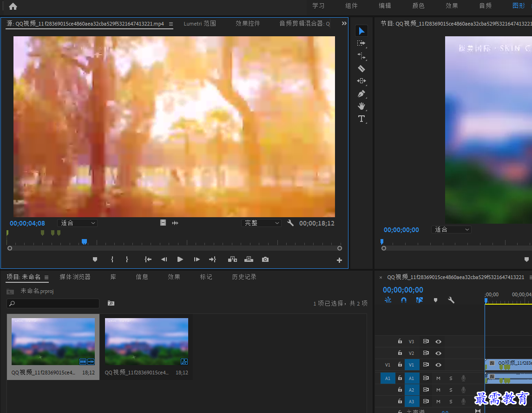Click the Program monitor playhead
Screen dimensions: 532x413
pyautogui.click(x=382, y=241)
